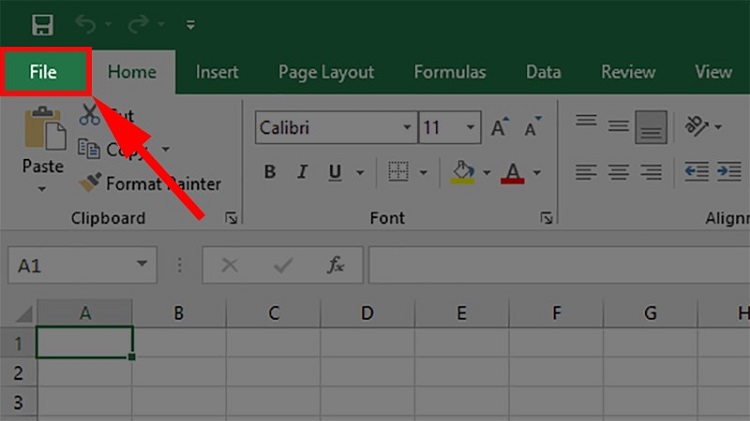This screenshot has height=421, width=750.
Task: Expand the Paste options arrow
Action: tap(42, 189)
